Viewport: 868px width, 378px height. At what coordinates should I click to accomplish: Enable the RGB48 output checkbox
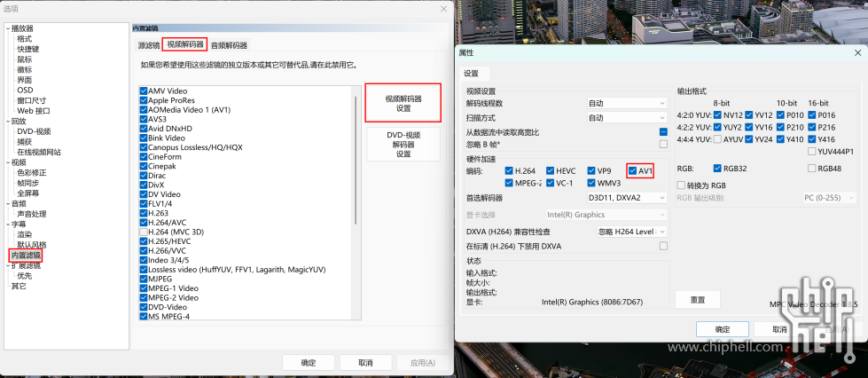(811, 168)
